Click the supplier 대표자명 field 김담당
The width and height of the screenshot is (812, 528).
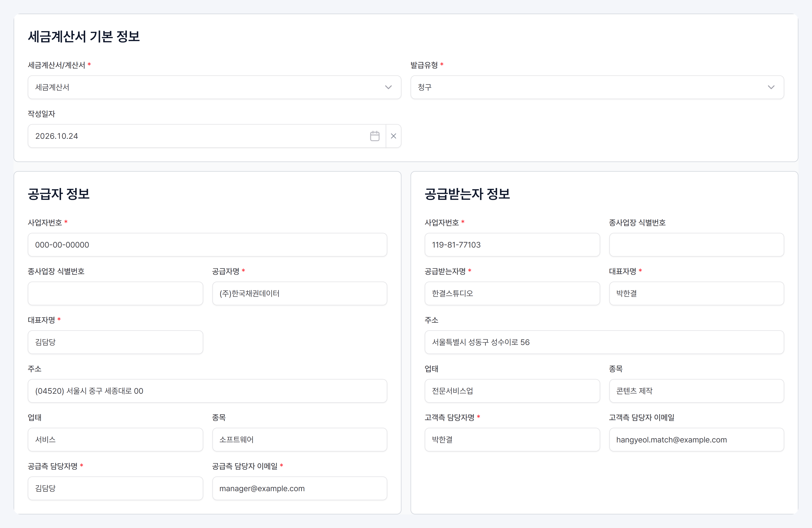pos(115,342)
